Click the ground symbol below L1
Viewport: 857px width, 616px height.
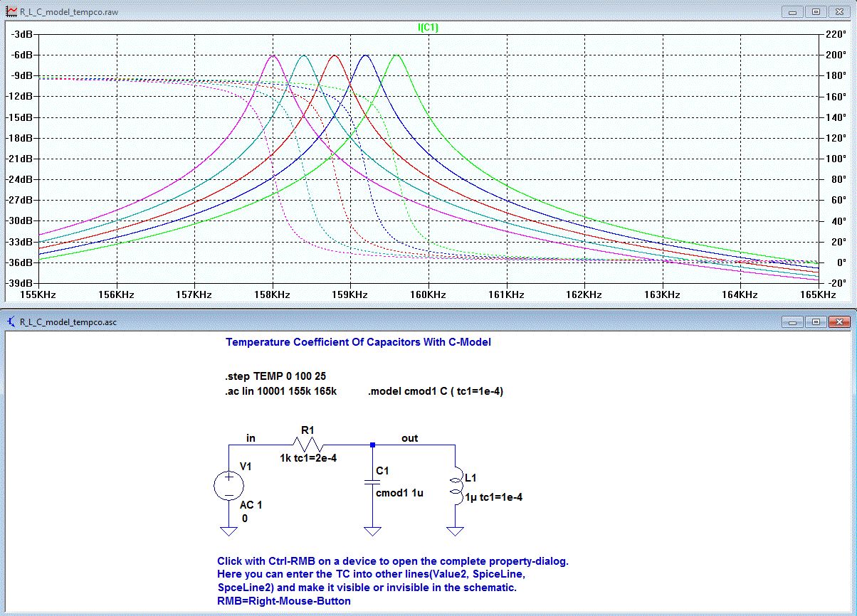click(454, 531)
